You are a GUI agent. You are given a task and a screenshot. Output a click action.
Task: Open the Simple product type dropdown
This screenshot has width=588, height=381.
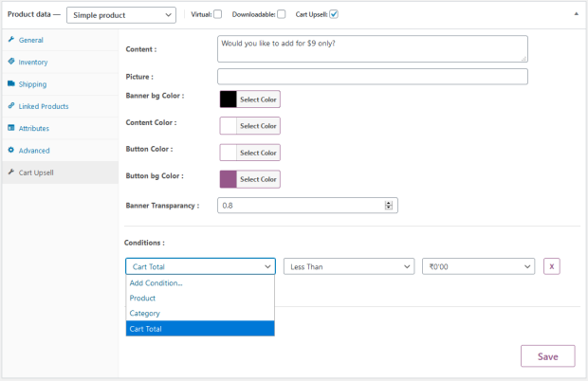tap(121, 15)
